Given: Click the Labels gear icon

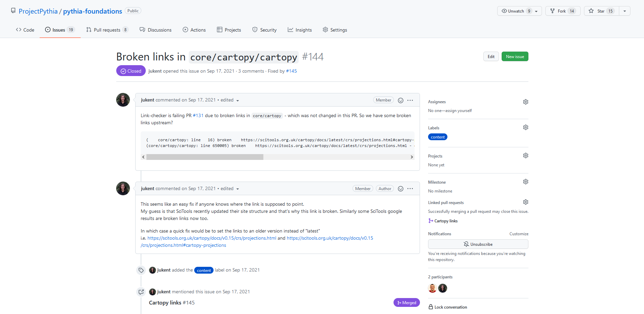Looking at the screenshot, I should click(525, 127).
